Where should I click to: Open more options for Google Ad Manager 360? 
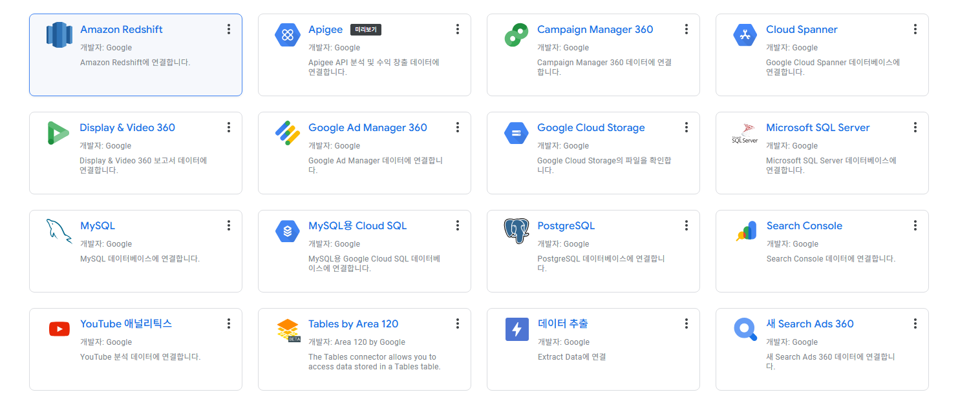point(458,127)
